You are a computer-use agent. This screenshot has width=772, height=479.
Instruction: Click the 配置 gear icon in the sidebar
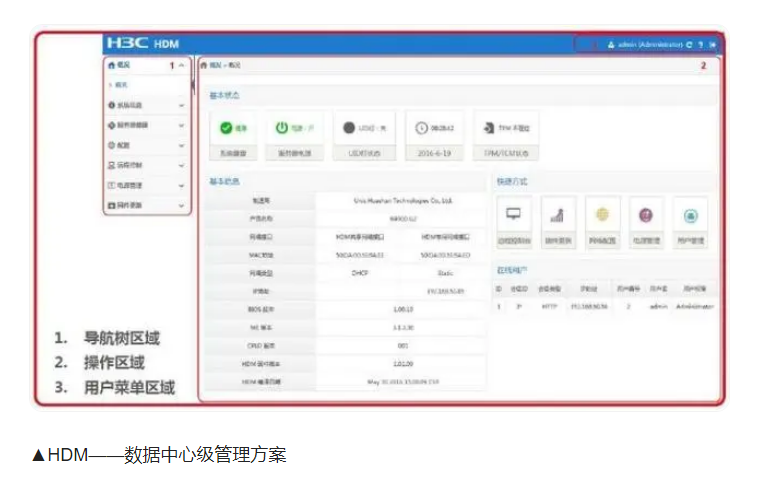pos(112,145)
